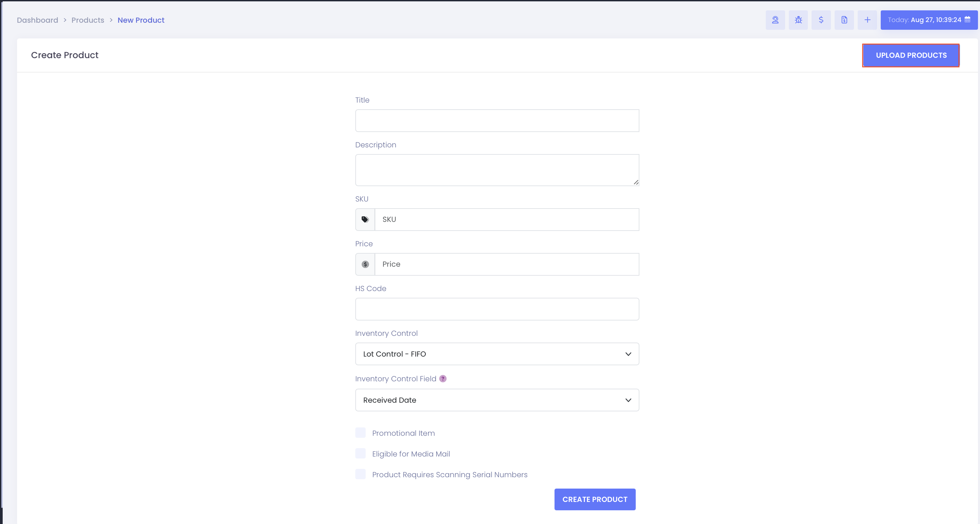Check Eligible for Media Mail
The height and width of the screenshot is (524, 980).
tap(360, 453)
